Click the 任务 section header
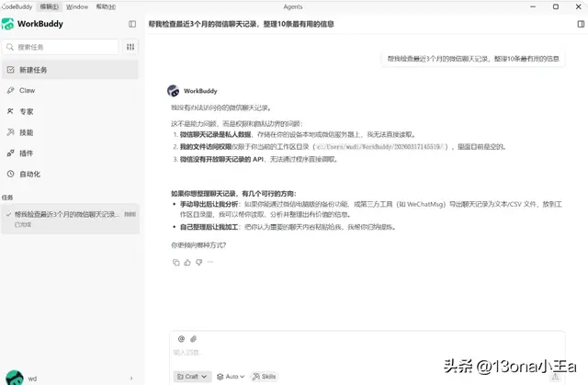This screenshot has width=588, height=385. (7, 198)
